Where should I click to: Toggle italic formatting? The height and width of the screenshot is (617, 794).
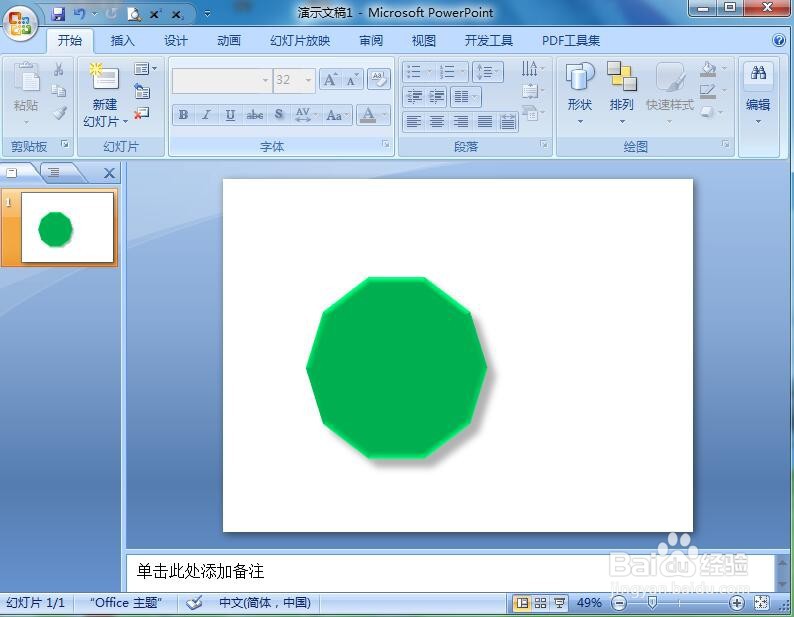click(x=207, y=115)
